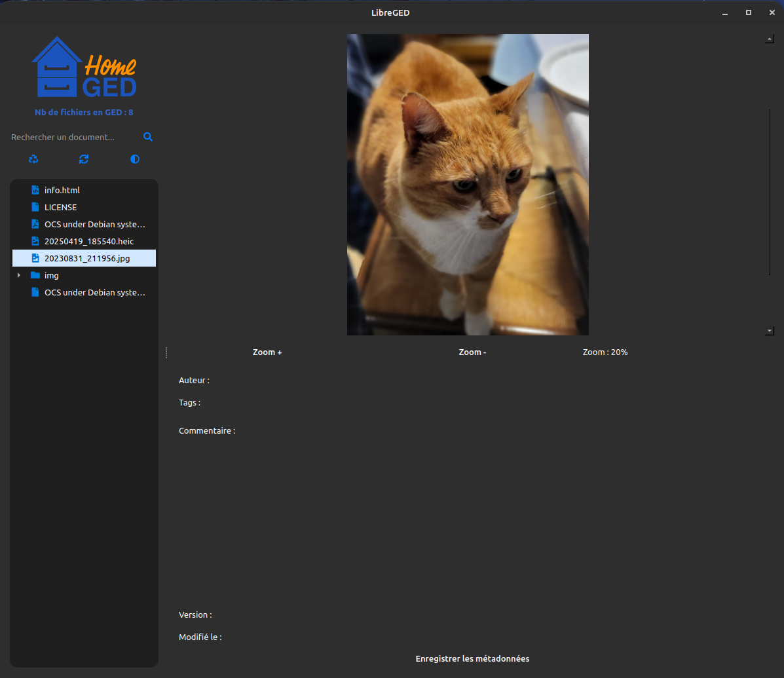Focus the Rechercher un document search field

tap(72, 137)
